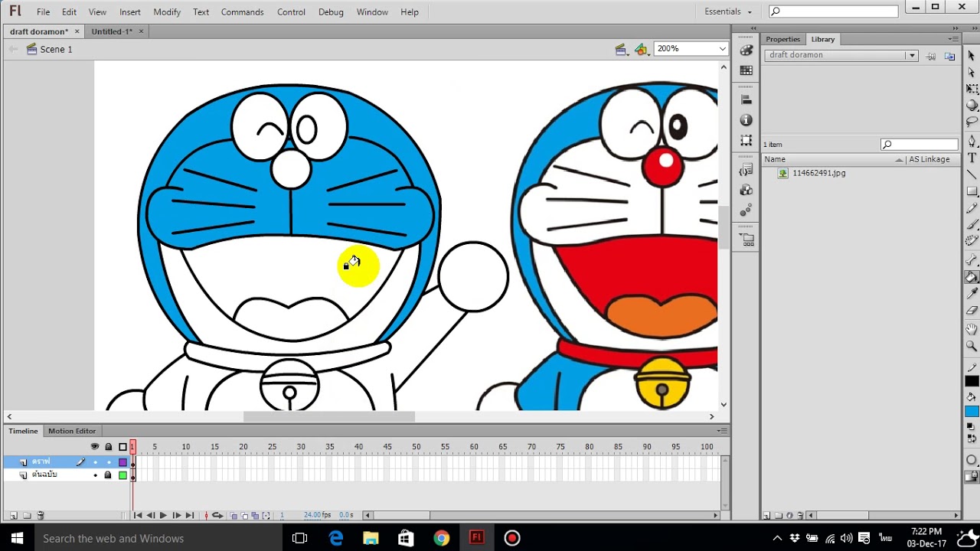Select the Bone tool
Viewport: 980px width, 551px height.
972,260
